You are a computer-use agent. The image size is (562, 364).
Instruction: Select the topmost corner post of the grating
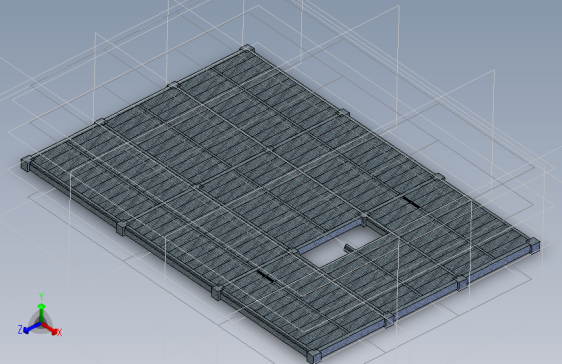coord(247,49)
